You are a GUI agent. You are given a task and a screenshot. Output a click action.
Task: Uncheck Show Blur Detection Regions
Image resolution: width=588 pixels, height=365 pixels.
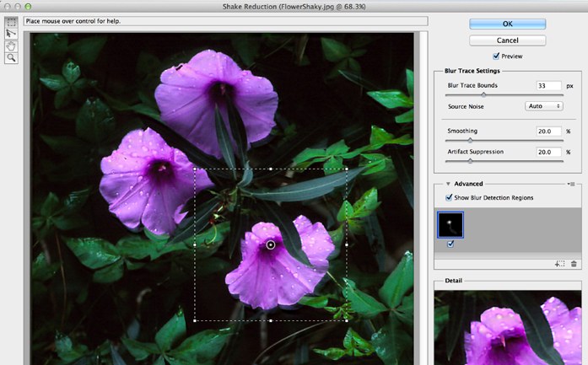[x=449, y=197]
